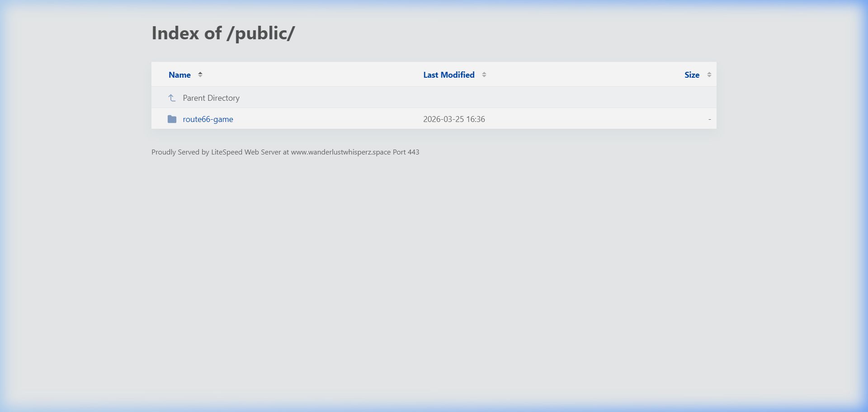
Task: Click the descending arrow beside Last Modified
Action: click(x=484, y=76)
